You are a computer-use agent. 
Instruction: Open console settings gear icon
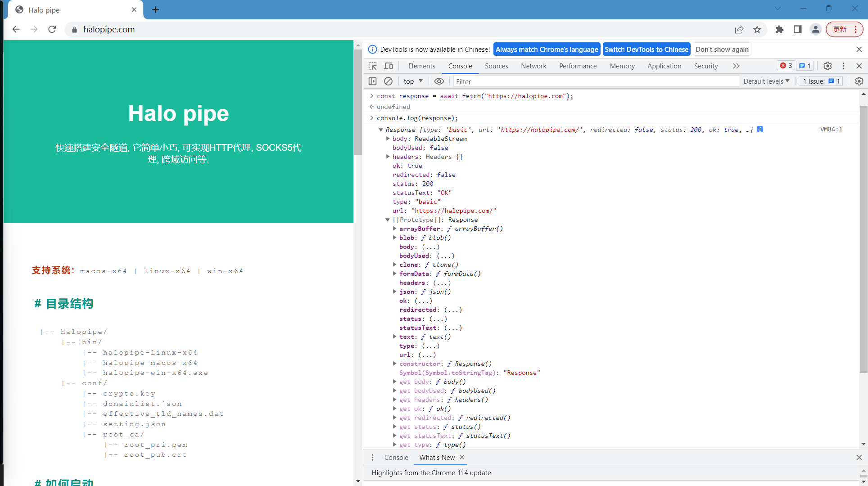click(859, 81)
